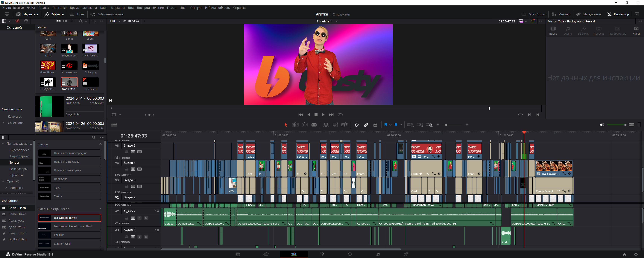The width and height of the screenshot is (644, 258).
Task: Open the Fairlight page icon at bottom
Action: (378, 254)
